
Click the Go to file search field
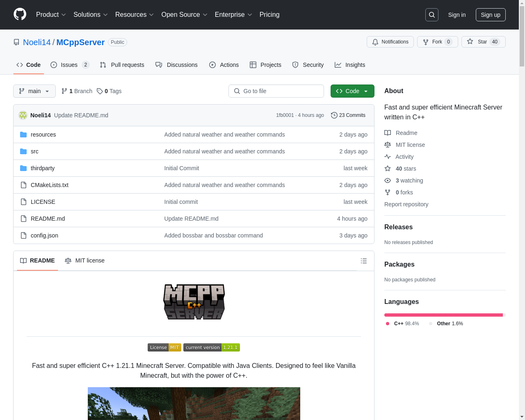pyautogui.click(x=276, y=91)
